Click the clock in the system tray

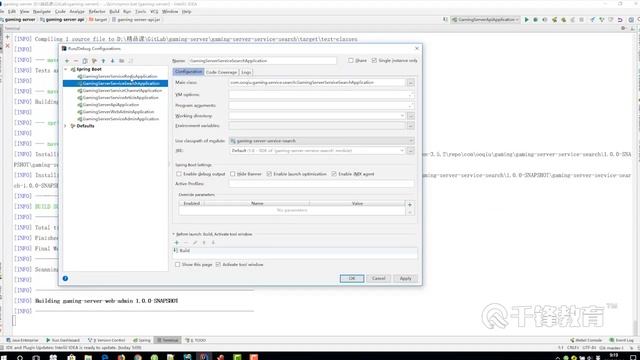(614, 356)
